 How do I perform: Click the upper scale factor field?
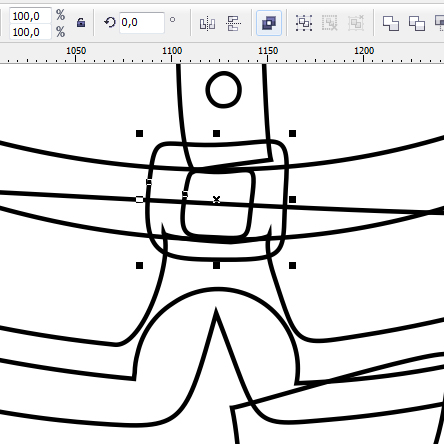pyautogui.click(x=31, y=16)
